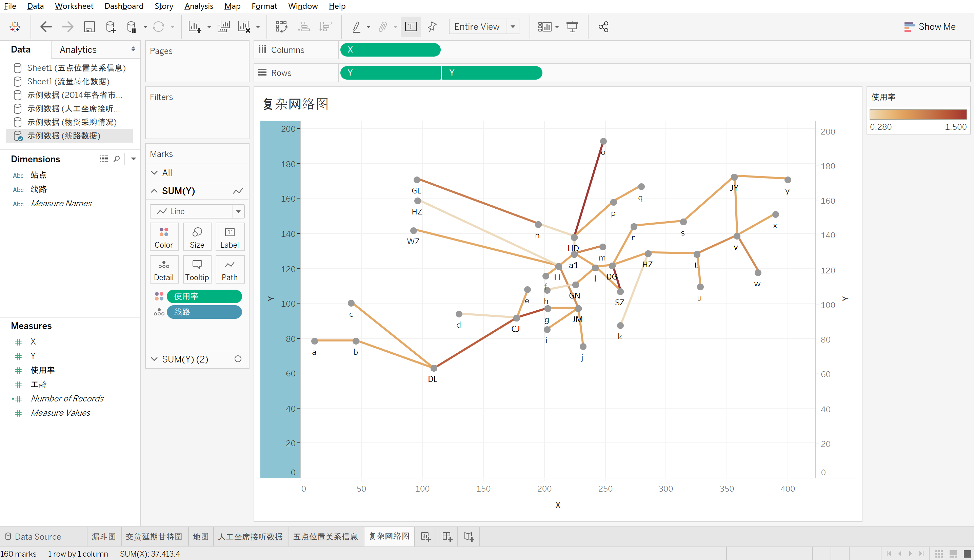
Task: Click the 使用率 color legend gradient
Action: tap(918, 114)
